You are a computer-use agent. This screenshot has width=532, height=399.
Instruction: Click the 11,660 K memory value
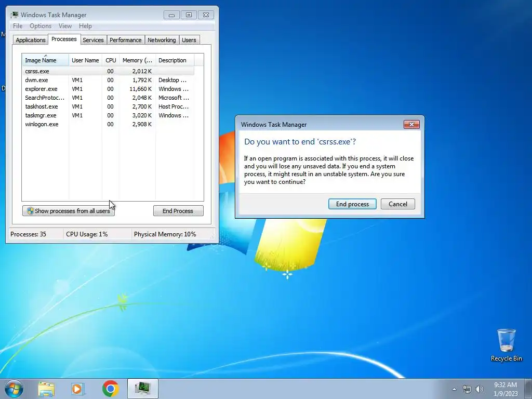pos(140,89)
